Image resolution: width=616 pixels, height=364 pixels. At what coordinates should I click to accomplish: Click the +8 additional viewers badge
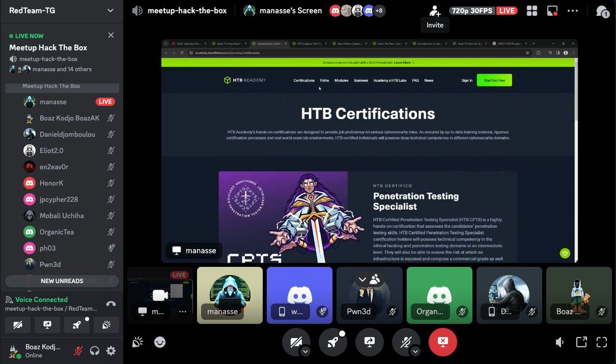click(379, 11)
